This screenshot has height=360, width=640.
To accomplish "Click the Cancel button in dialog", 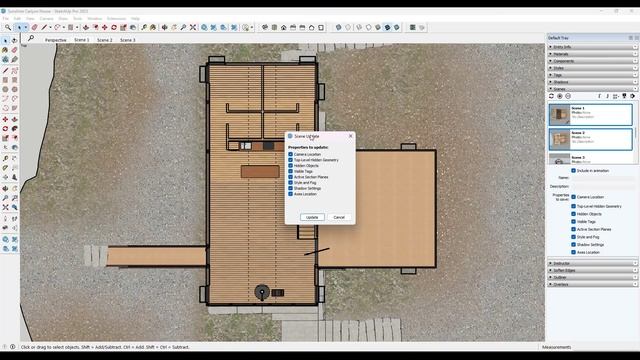I will click(x=339, y=217).
